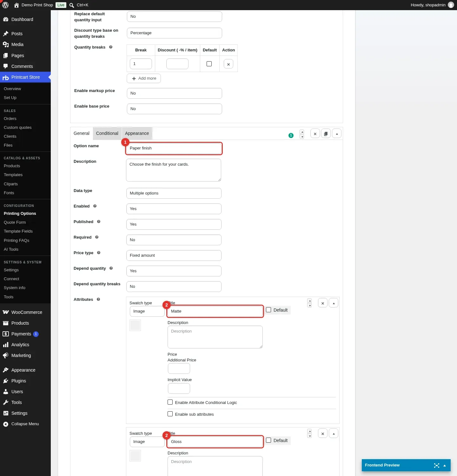
Task: Open the shopadmin user avatar
Action: (x=451, y=5)
